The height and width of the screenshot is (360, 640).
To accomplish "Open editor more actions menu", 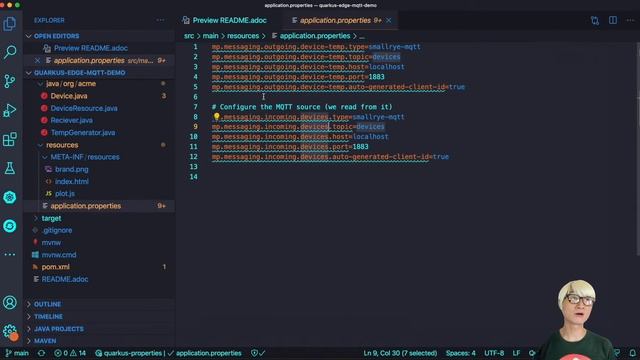I will point(630,20).
